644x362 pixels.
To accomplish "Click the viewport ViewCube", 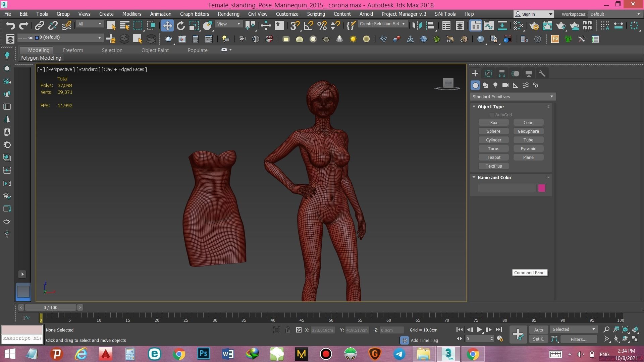I will 448,83.
